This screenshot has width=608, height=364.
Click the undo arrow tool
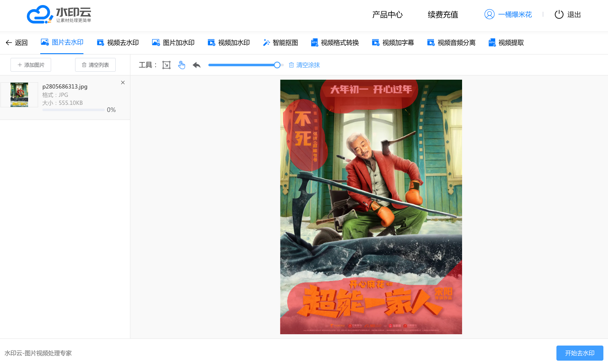[x=197, y=65]
